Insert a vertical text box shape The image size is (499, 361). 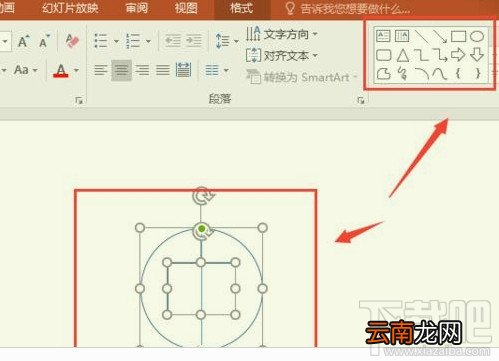(x=402, y=36)
